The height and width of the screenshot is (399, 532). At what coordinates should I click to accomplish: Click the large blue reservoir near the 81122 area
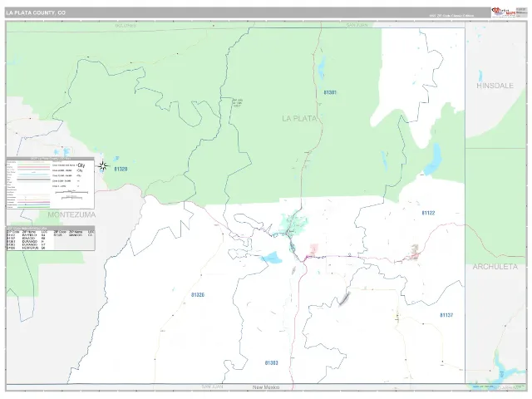pyautogui.click(x=433, y=160)
